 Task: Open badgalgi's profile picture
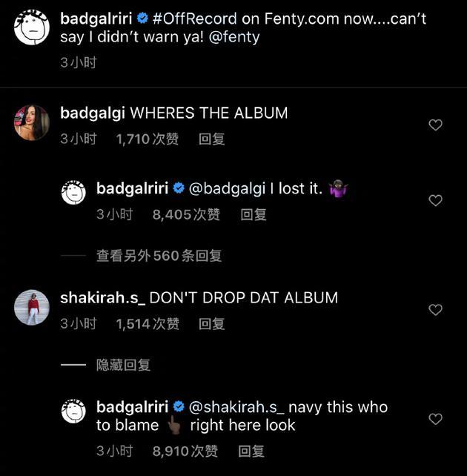click(x=32, y=122)
